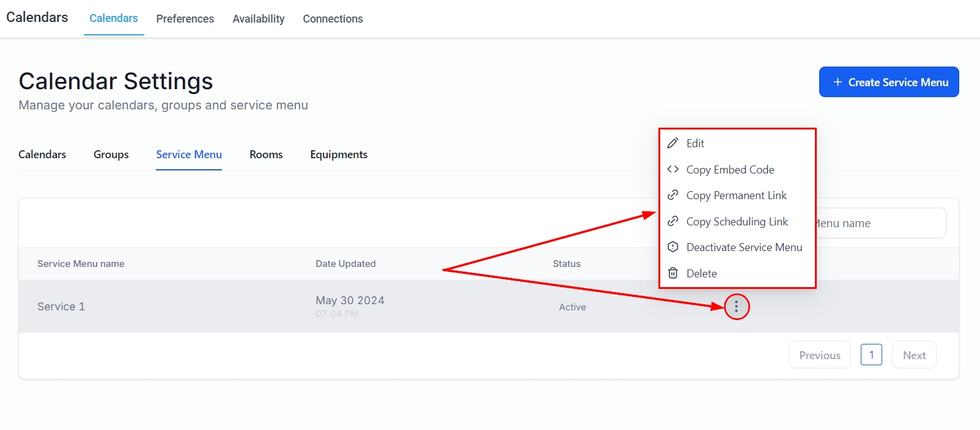Click the pencil icon beside Edit
Viewport: 980px width, 430px height.
coord(672,143)
